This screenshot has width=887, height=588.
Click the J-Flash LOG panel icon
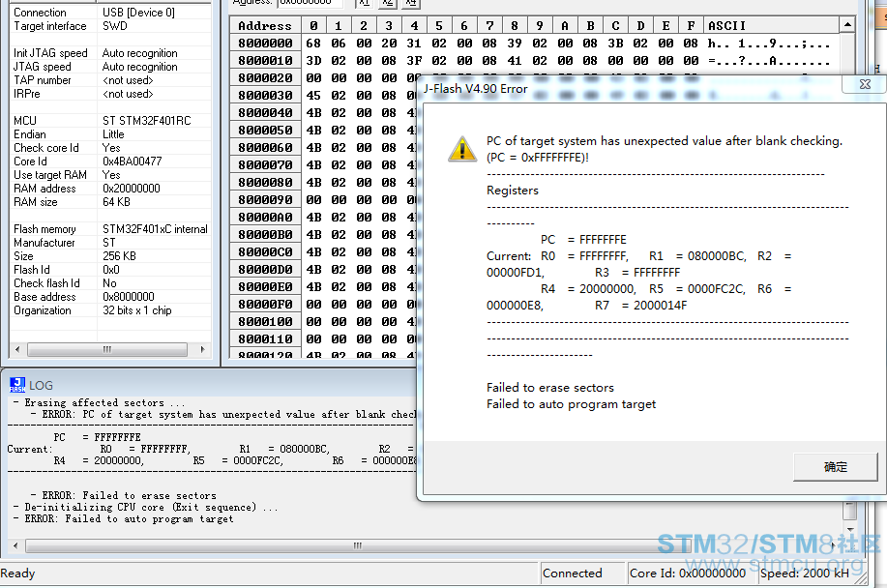click(17, 385)
